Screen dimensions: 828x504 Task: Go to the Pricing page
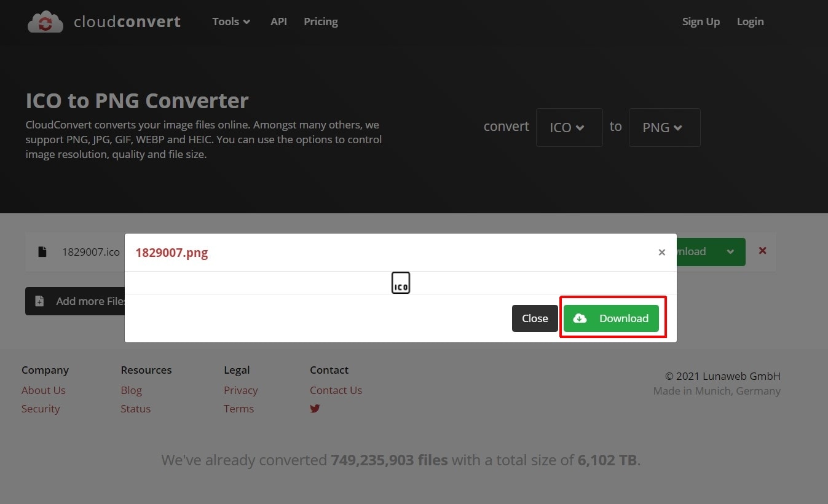click(321, 22)
